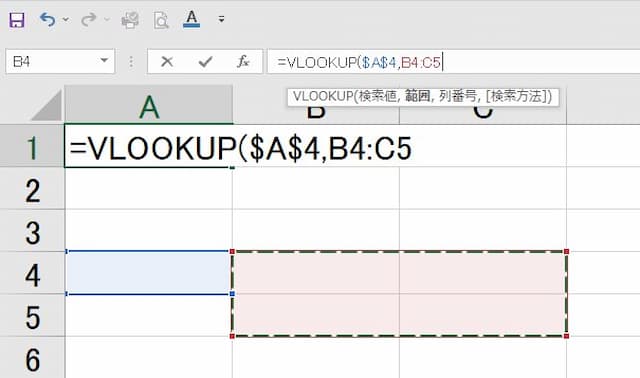Click 列番号 argument in the function tooltip
This screenshot has height=378, width=640.
(x=457, y=96)
